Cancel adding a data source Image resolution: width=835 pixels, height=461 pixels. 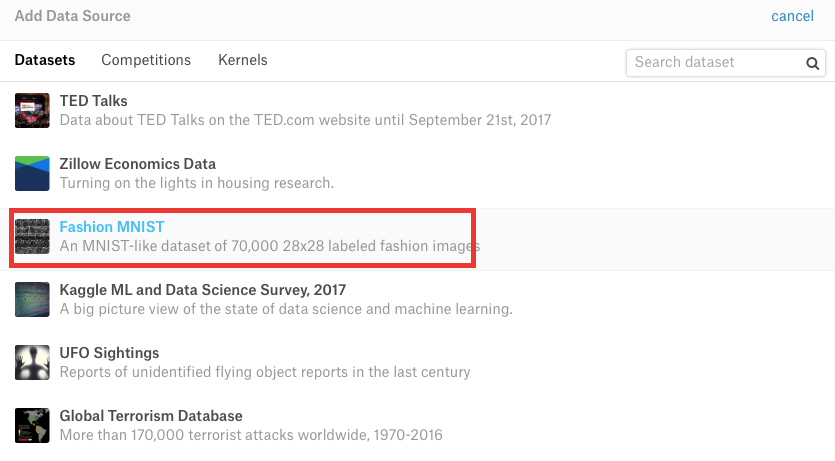pos(792,16)
